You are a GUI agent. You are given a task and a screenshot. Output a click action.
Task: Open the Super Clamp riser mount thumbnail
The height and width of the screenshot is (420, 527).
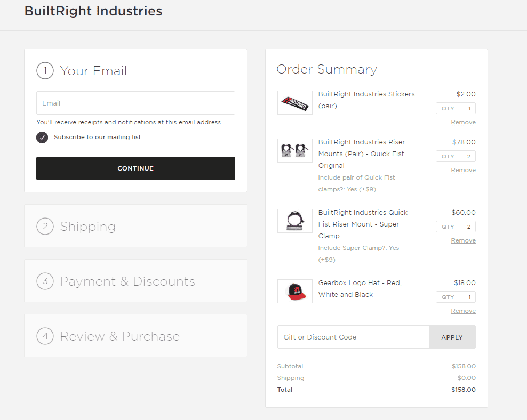click(x=295, y=221)
